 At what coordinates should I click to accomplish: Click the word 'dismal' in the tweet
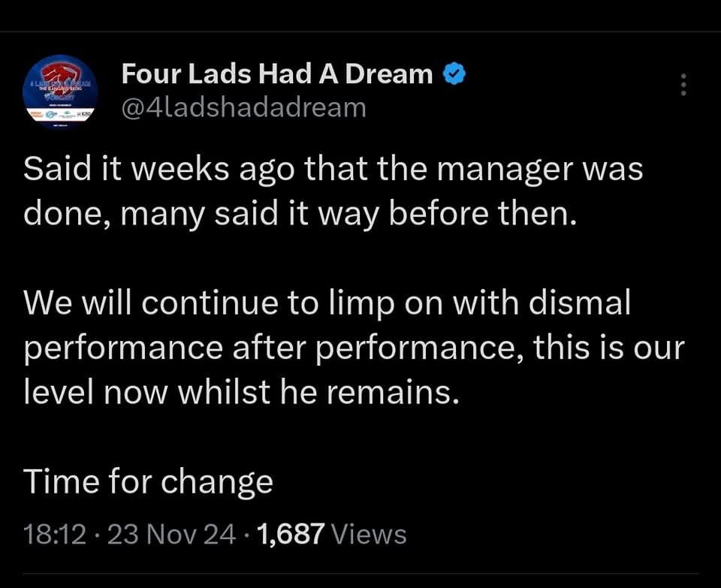tap(580, 303)
